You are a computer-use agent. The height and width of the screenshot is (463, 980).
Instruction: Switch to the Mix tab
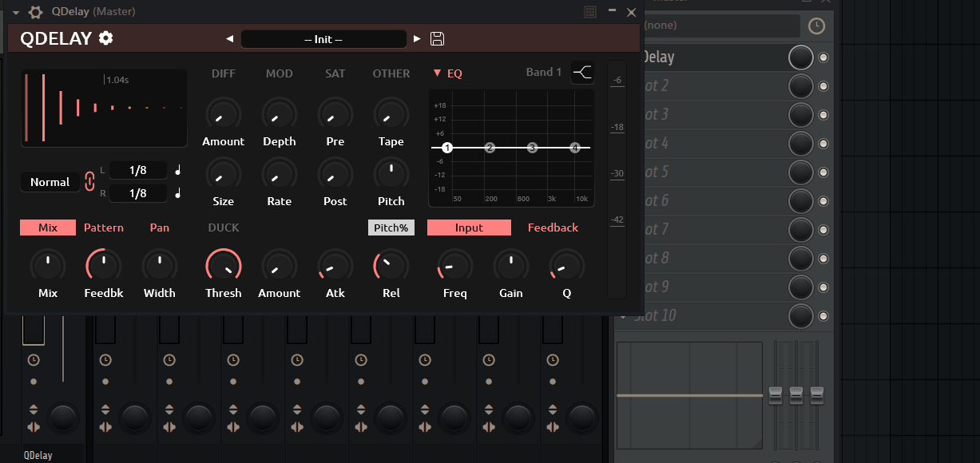pyautogui.click(x=48, y=228)
